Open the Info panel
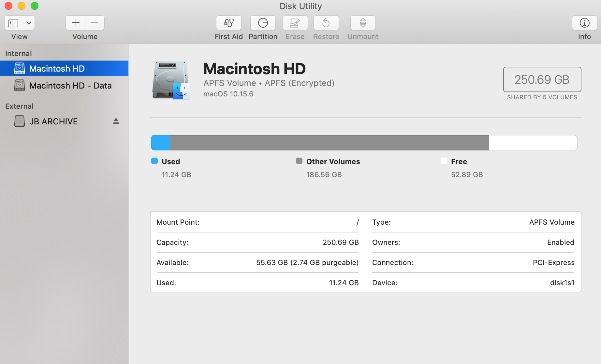Screen dimensions: 601x364 coord(584,23)
